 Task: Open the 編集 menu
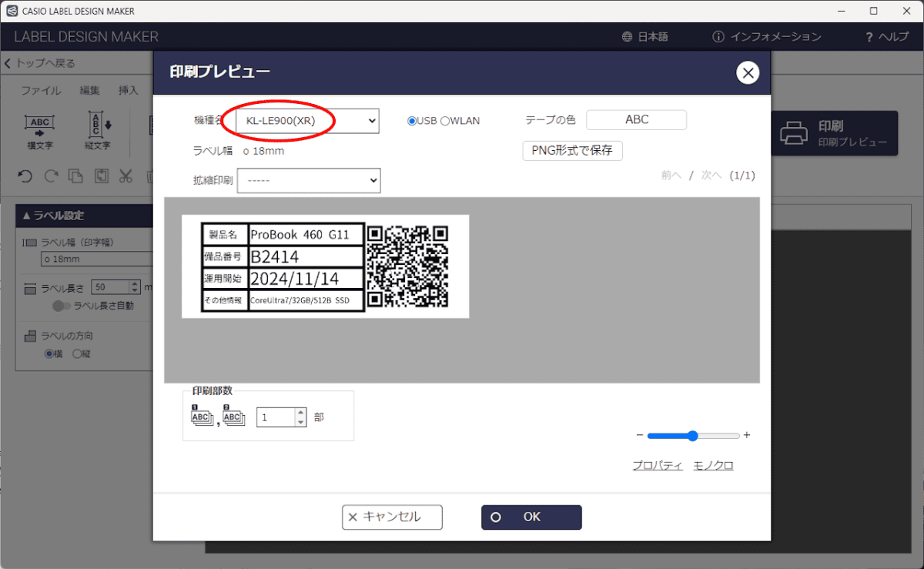90,90
